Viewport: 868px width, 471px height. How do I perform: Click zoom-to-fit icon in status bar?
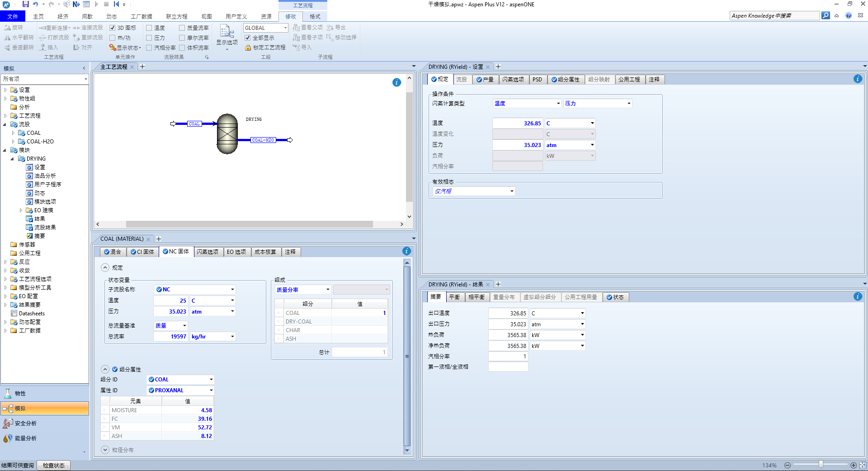[x=863, y=465]
